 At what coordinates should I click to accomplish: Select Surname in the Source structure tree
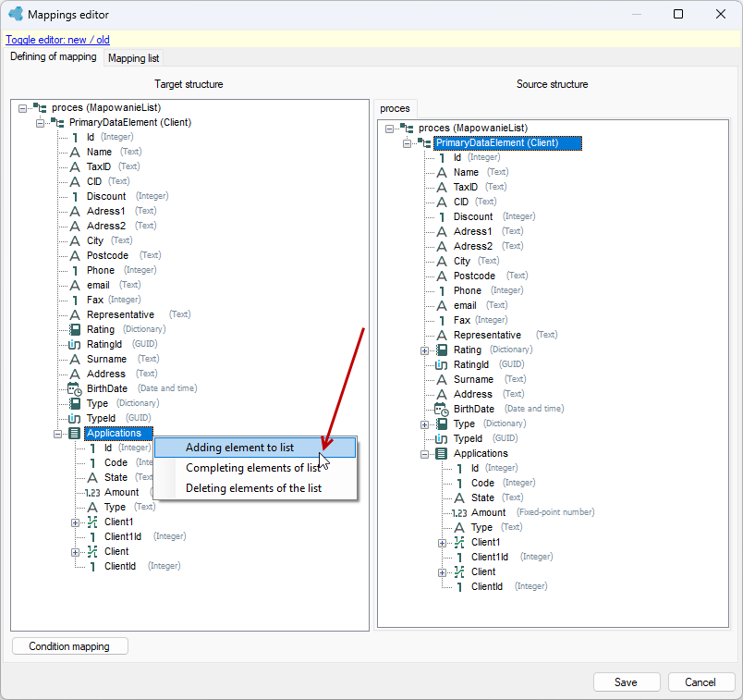tap(473, 379)
